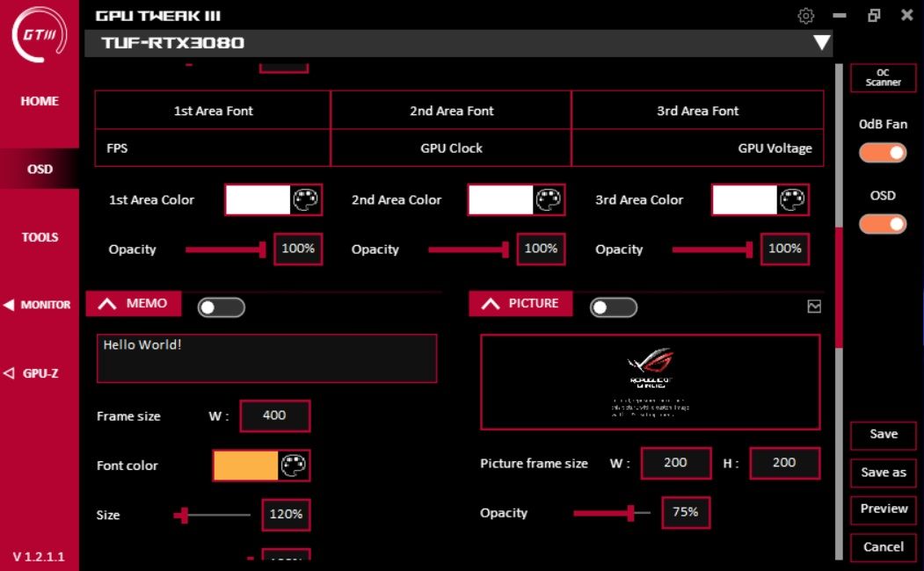Click the Save button
This screenshot has height=571, width=924.
point(883,435)
